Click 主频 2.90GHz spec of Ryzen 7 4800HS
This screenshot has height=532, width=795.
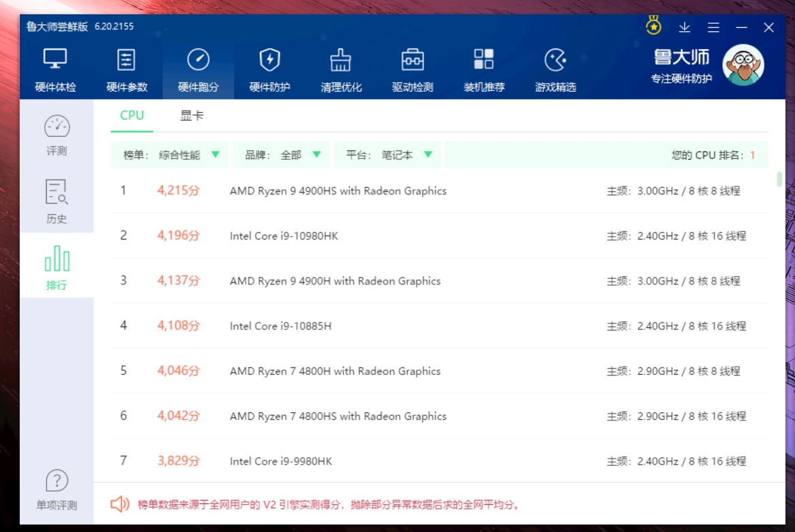[x=677, y=416]
